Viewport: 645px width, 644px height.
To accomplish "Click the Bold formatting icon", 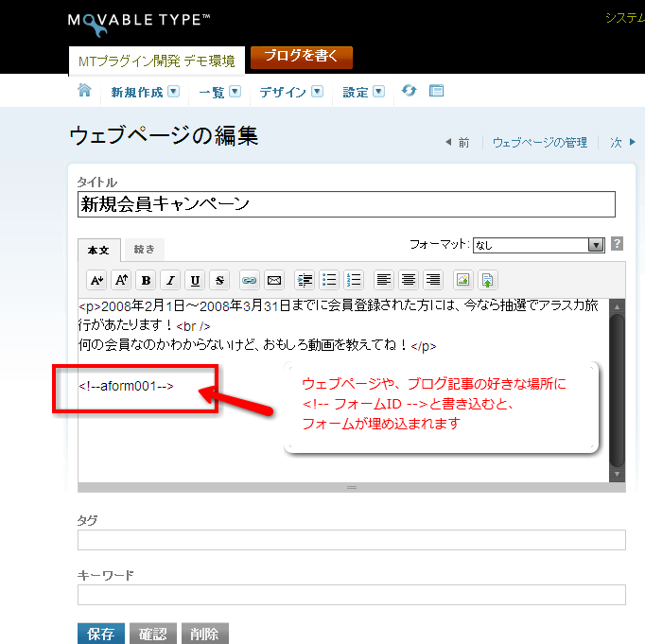I will [146, 280].
